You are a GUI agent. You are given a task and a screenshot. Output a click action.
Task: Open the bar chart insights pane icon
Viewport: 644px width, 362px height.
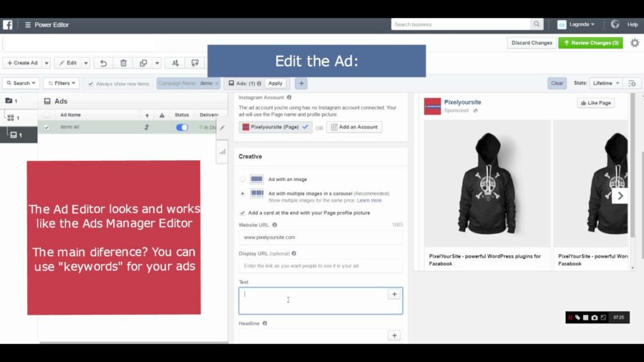point(222,152)
